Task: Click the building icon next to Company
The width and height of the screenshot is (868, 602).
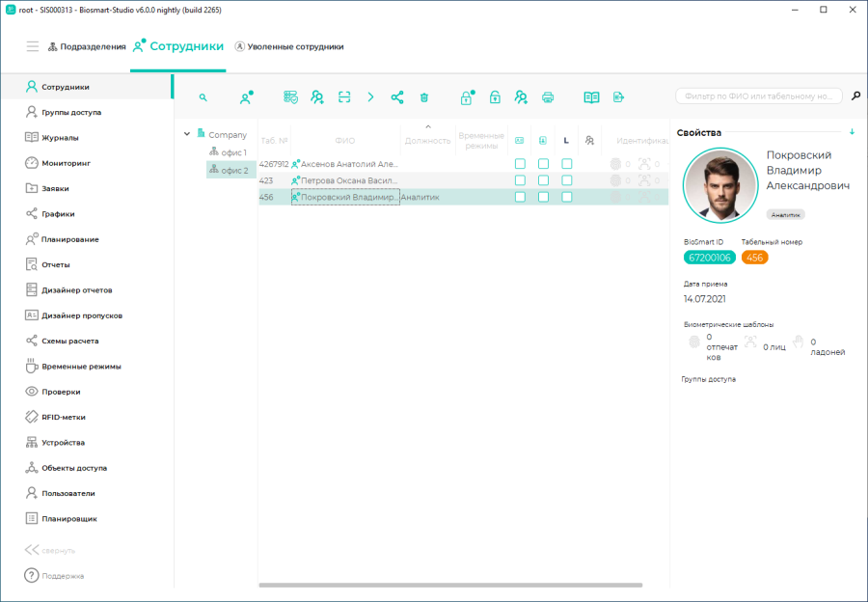Action: [x=201, y=133]
